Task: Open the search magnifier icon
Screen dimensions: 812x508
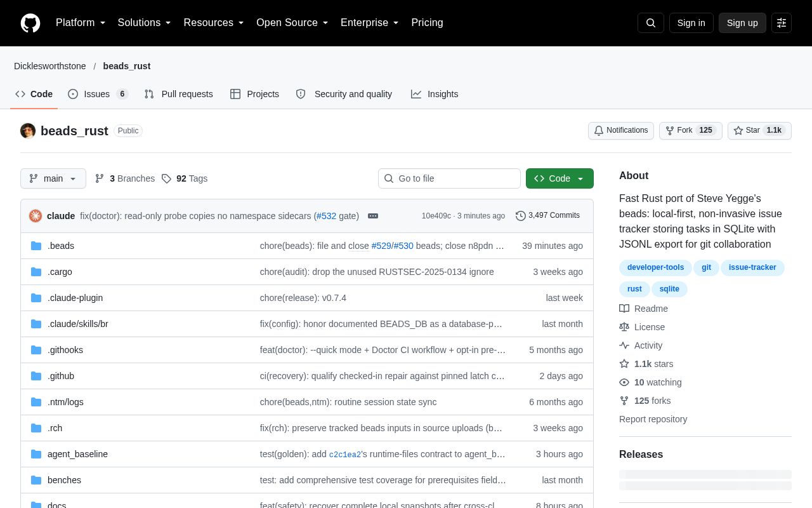Action: coord(651,23)
